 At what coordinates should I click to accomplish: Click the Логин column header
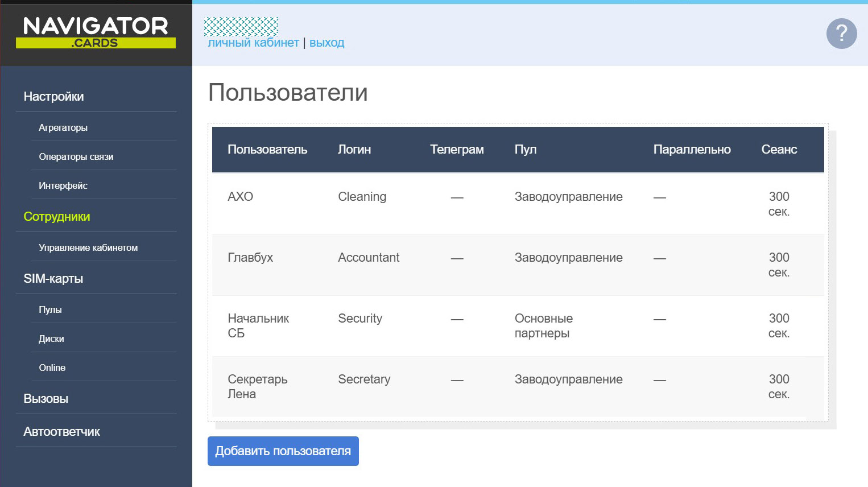pos(354,150)
